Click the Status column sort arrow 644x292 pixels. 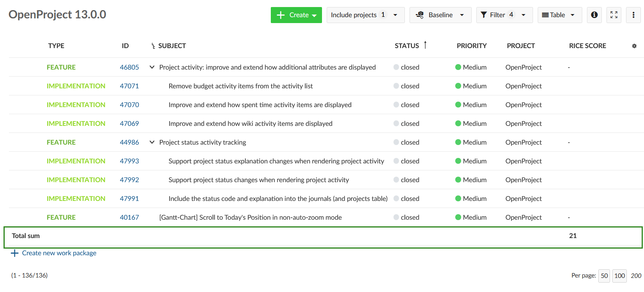pyautogui.click(x=425, y=45)
